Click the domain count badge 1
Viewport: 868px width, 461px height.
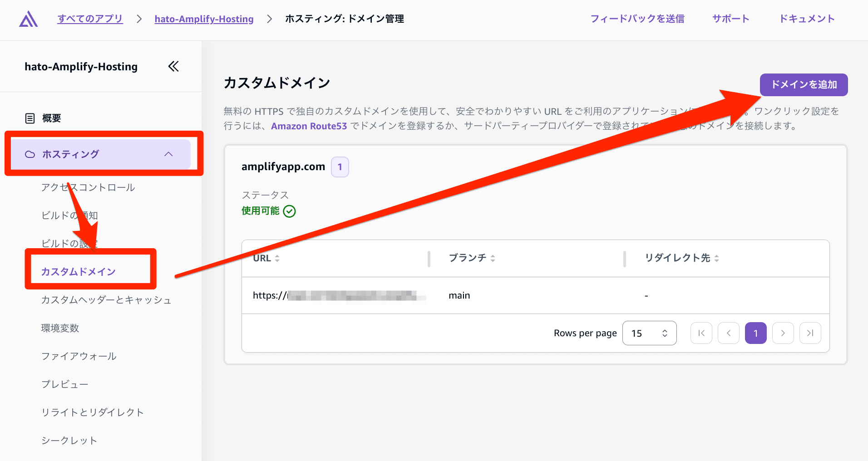pyautogui.click(x=340, y=167)
